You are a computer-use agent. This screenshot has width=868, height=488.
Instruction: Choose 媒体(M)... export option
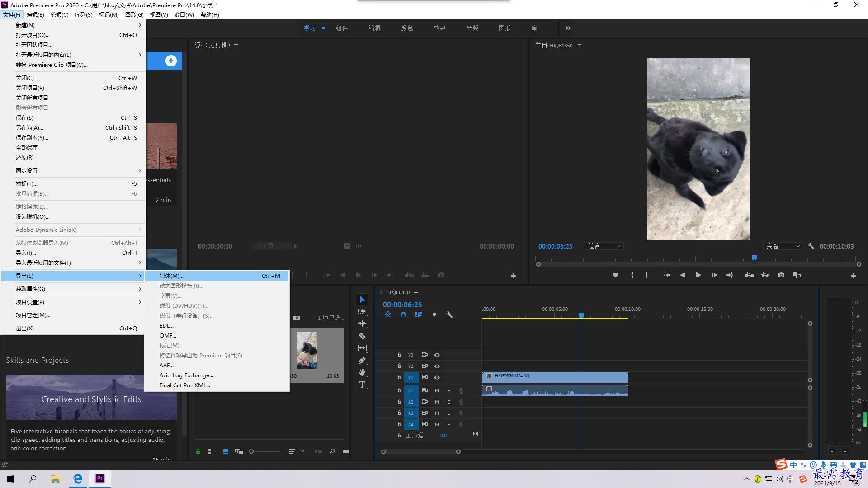(x=217, y=276)
